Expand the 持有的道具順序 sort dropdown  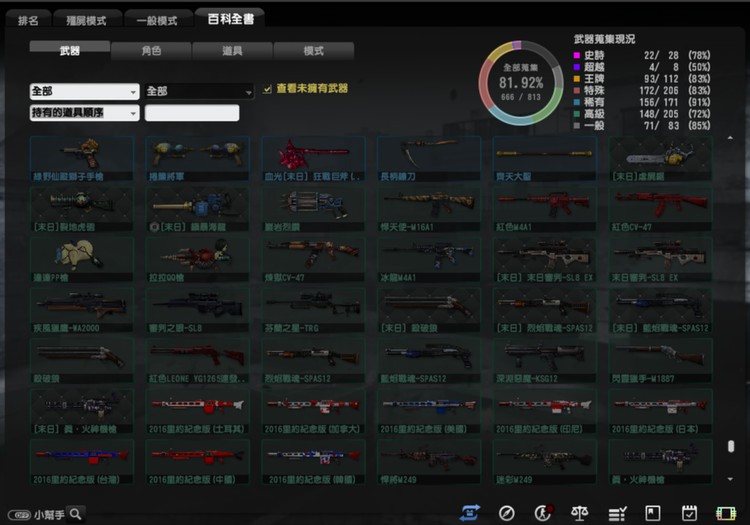(x=84, y=113)
